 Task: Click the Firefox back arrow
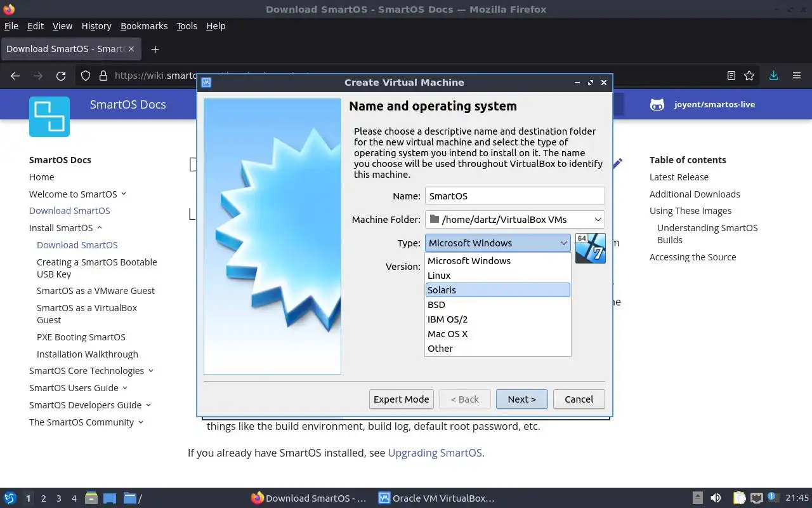(x=15, y=76)
